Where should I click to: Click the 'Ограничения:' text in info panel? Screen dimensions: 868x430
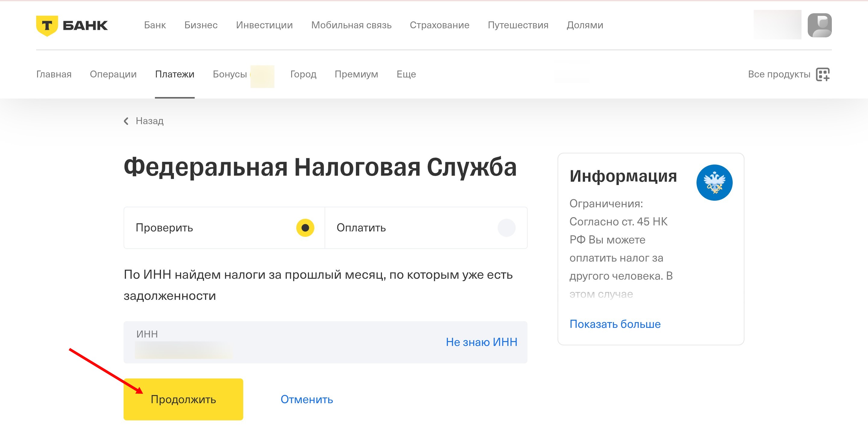[606, 203]
